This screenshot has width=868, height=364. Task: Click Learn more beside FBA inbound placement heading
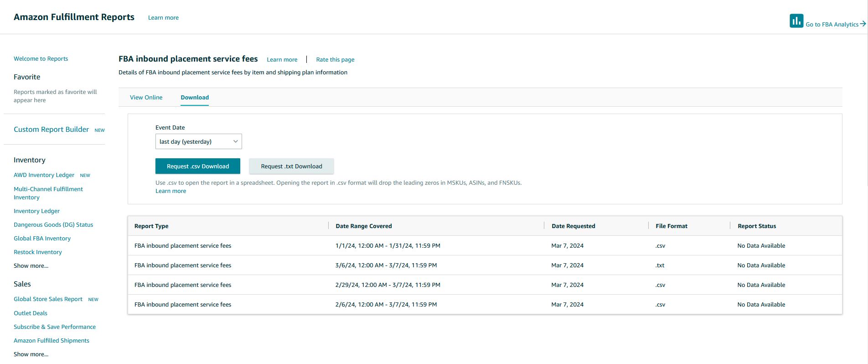click(x=282, y=60)
